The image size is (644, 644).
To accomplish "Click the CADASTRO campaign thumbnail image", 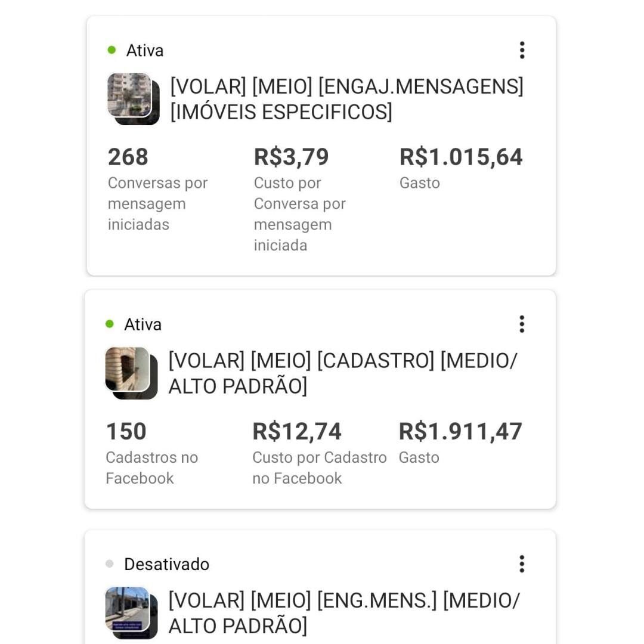I will 129,371.
